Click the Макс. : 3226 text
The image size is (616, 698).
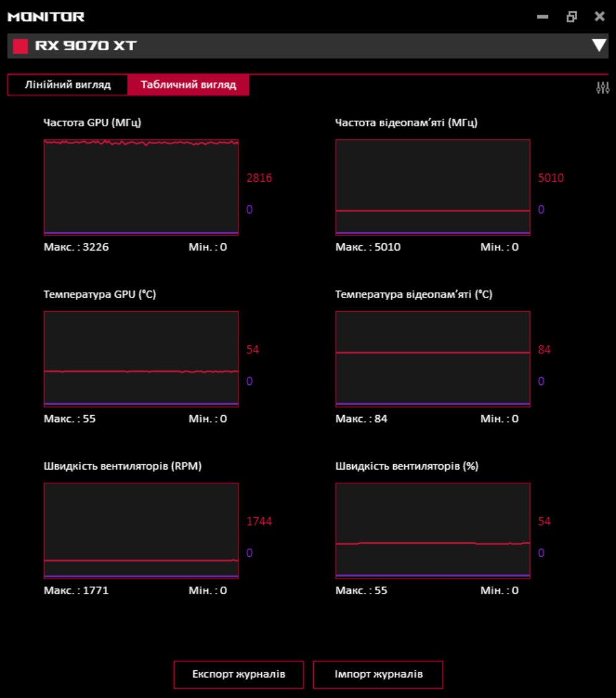coord(76,247)
